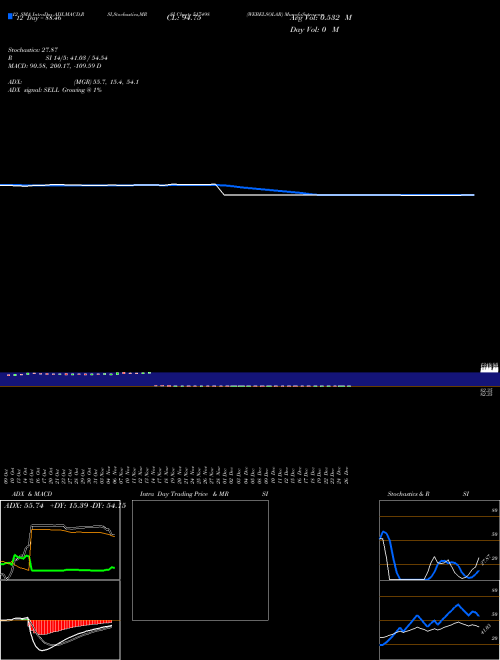Select 'ADX: 55.74 +DY: 15.39 -DY: 54.15' readout

point(65,506)
